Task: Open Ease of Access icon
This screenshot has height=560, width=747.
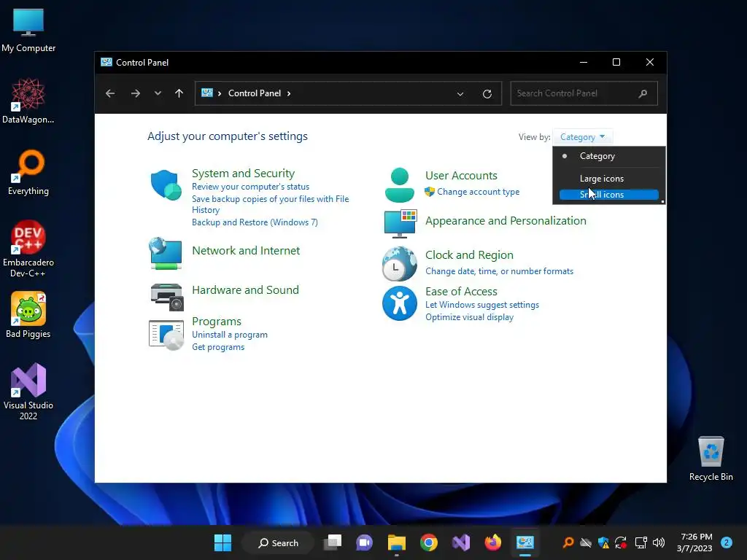Action: click(x=399, y=303)
